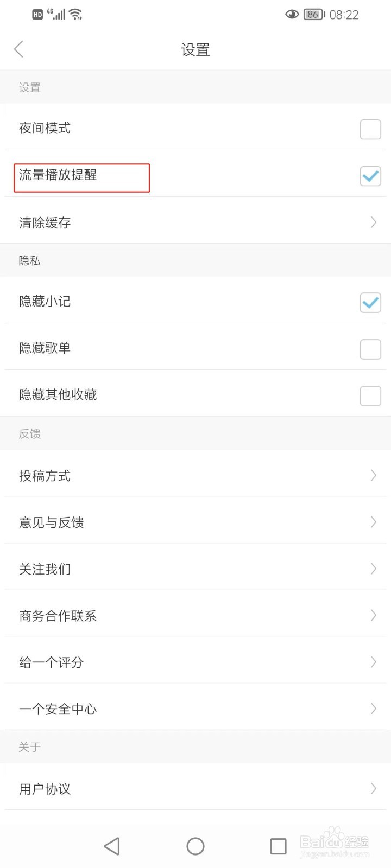Open the 关注我们 menu entry
The height and width of the screenshot is (868, 391).
(45, 569)
